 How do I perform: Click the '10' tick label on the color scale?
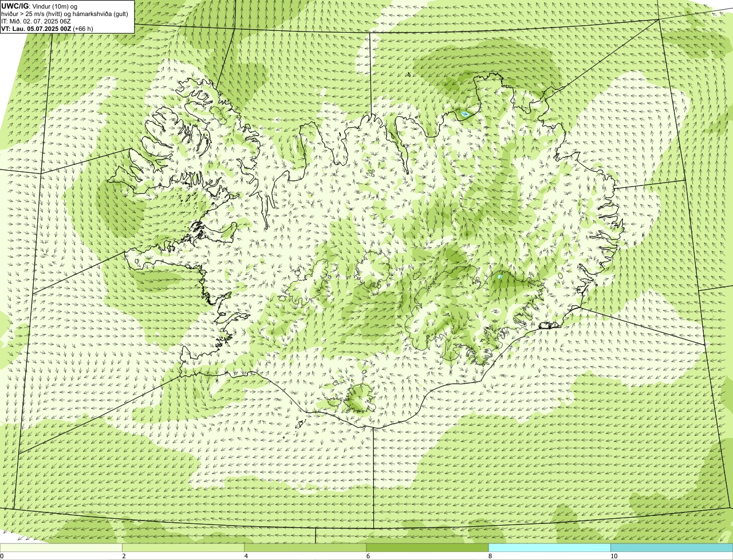click(613, 557)
